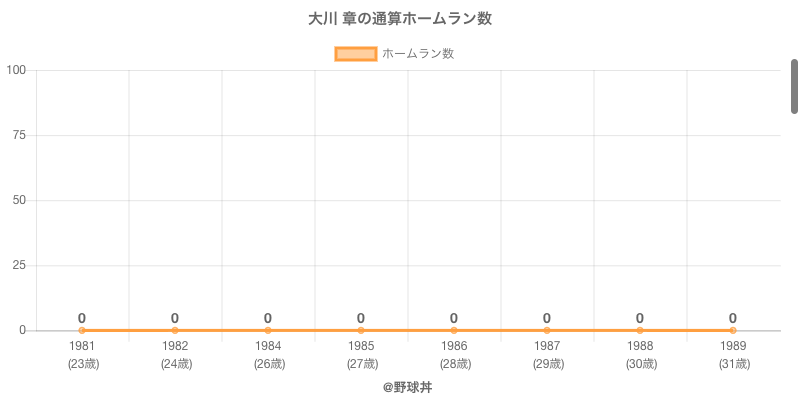
Task: Click the 1985 (27歳) axis label
Action: (361, 355)
